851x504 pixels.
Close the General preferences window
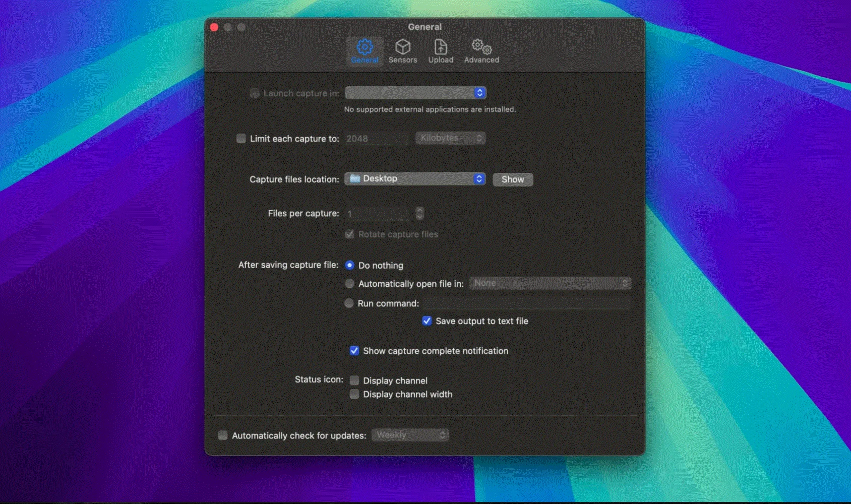tap(214, 27)
